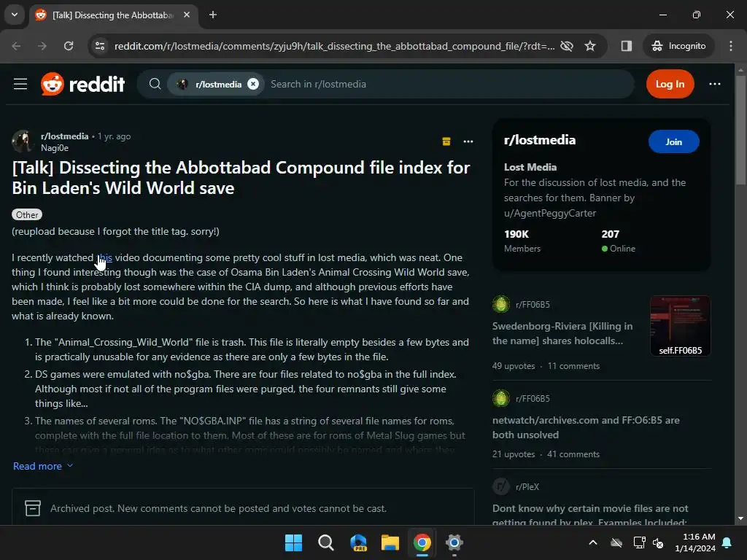Click the archive box icon in notice

click(33, 508)
